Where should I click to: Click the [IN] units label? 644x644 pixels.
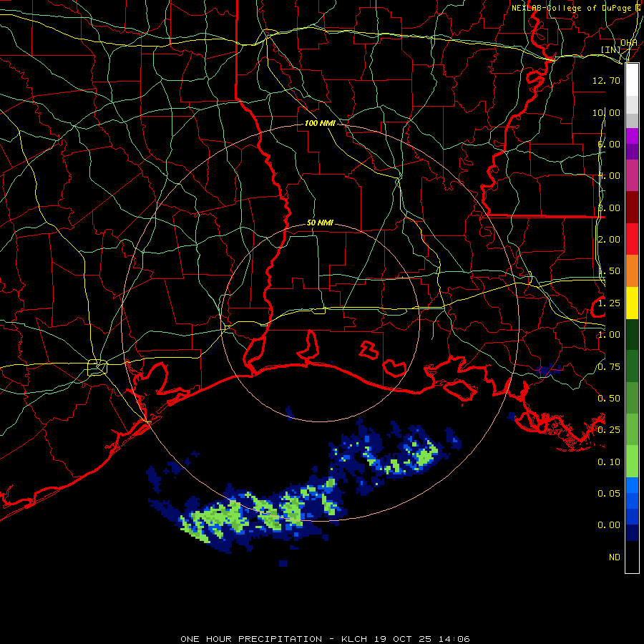click(x=611, y=49)
